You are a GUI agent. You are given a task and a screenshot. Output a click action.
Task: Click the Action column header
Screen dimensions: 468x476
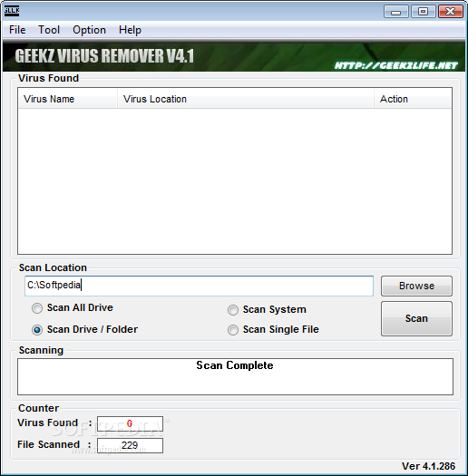[x=413, y=99]
